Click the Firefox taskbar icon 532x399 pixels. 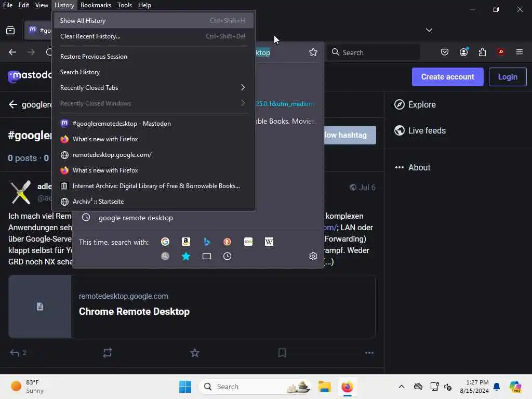click(347, 387)
